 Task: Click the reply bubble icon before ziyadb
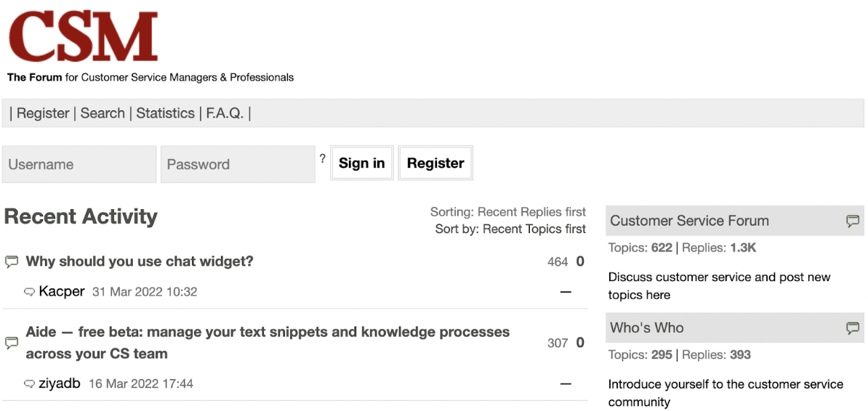pyautogui.click(x=30, y=384)
